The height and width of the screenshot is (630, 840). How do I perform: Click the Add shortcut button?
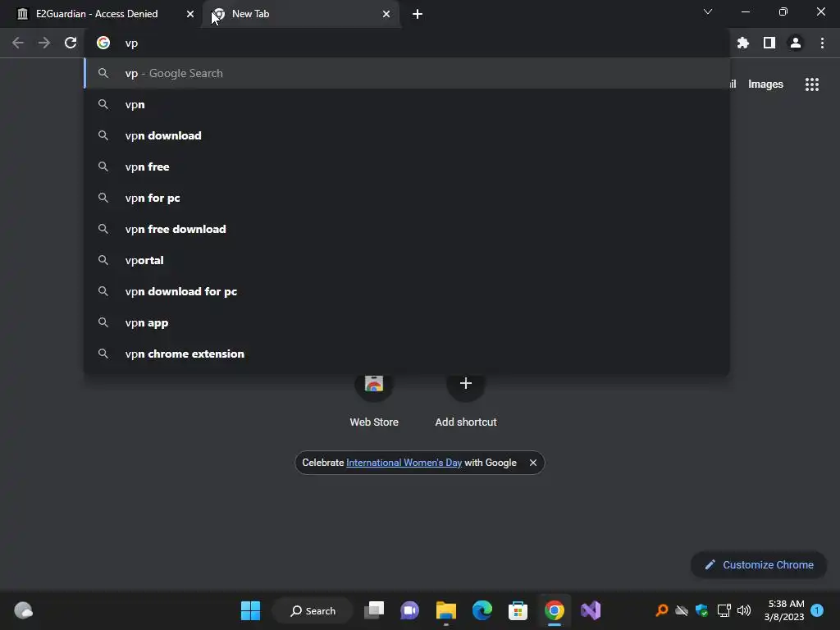[x=466, y=399]
